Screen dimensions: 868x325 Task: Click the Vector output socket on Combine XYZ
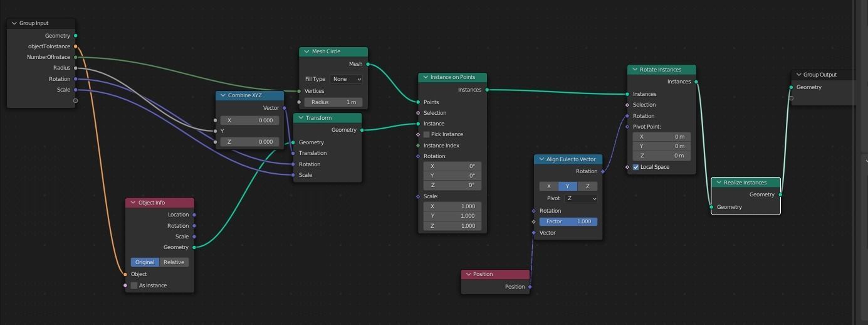point(285,108)
